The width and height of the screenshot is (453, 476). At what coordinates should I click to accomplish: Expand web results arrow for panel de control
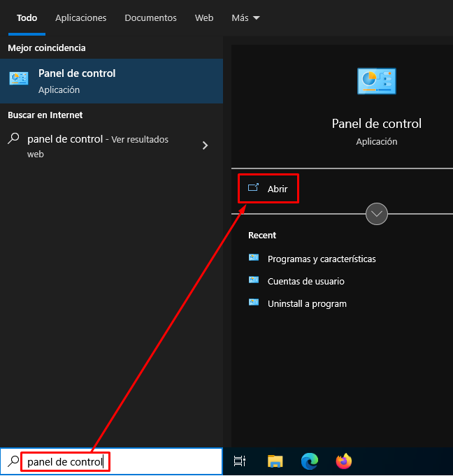pos(206,145)
